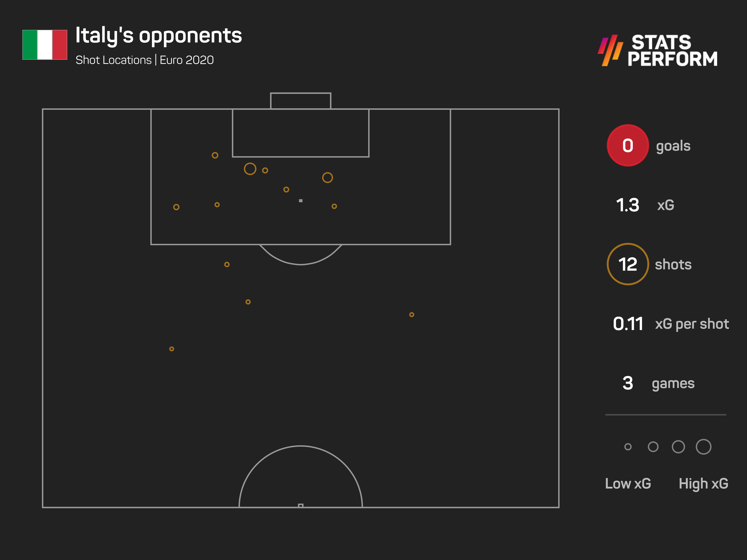
Task: Click the goal frame behind the six-yard box
Action: 300,101
